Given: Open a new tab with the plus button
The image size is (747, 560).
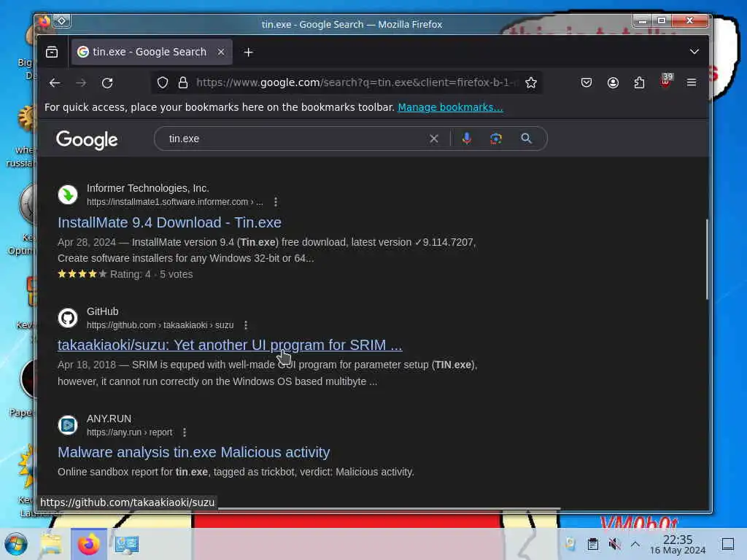Looking at the screenshot, I should tap(248, 52).
